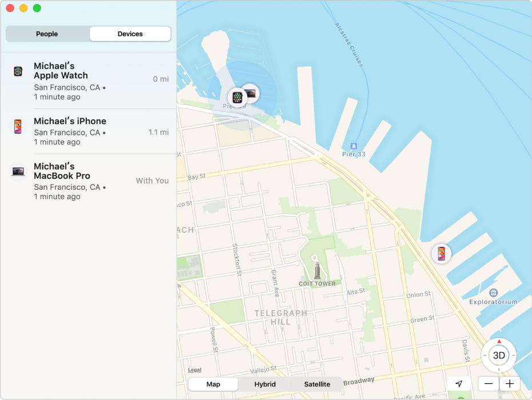This screenshot has height=400, width=532.
Task: Click the COIT TOWER map label
Action: (317, 283)
